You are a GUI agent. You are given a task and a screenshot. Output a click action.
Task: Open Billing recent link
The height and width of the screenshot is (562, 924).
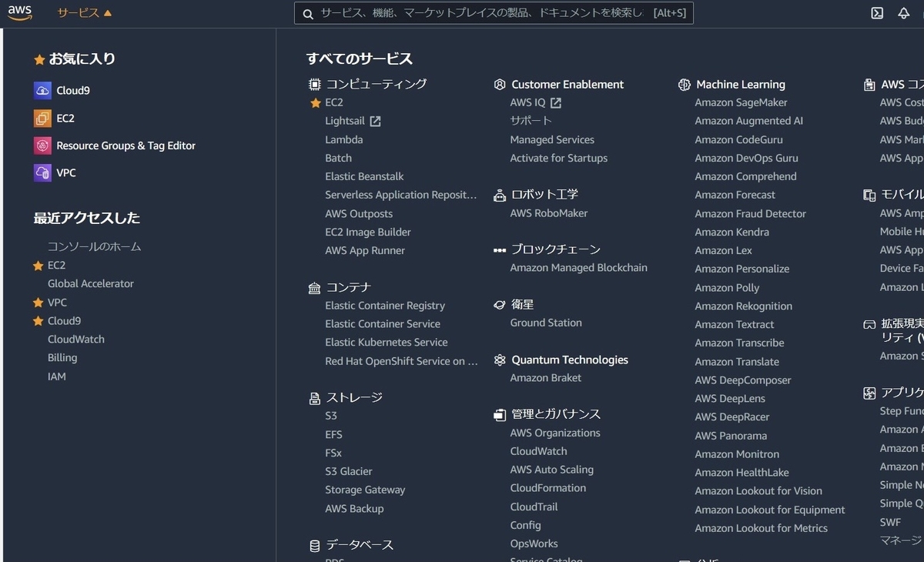[x=62, y=358]
